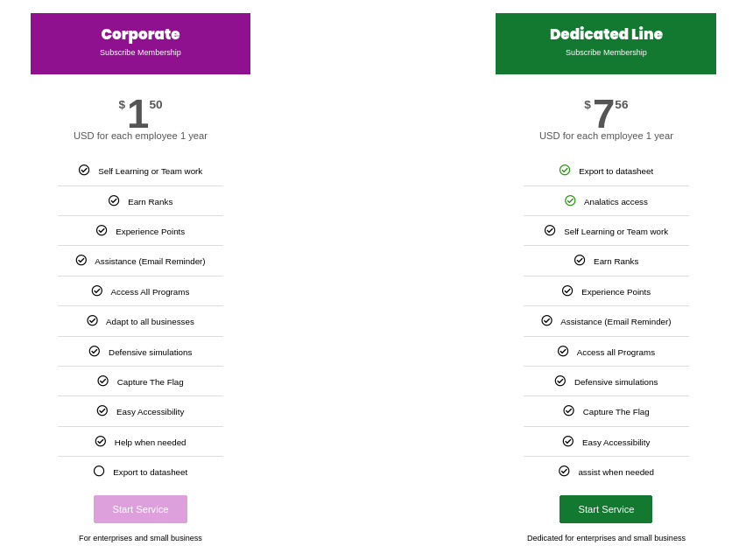
Task: Click check icon beside Corporate Capture The Flag
Action: (102, 381)
